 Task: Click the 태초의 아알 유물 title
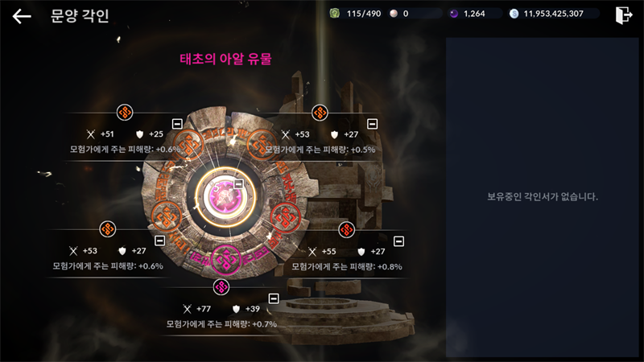[x=225, y=59]
